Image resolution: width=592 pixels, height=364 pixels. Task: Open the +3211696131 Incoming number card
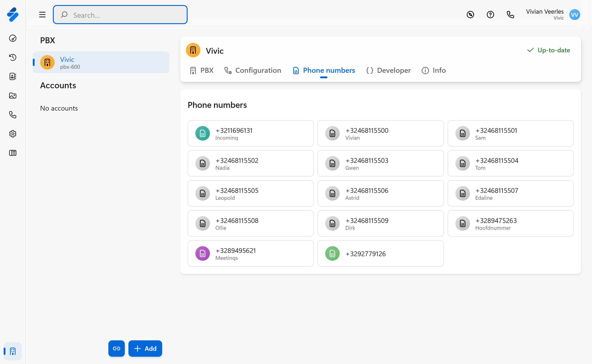(250, 133)
